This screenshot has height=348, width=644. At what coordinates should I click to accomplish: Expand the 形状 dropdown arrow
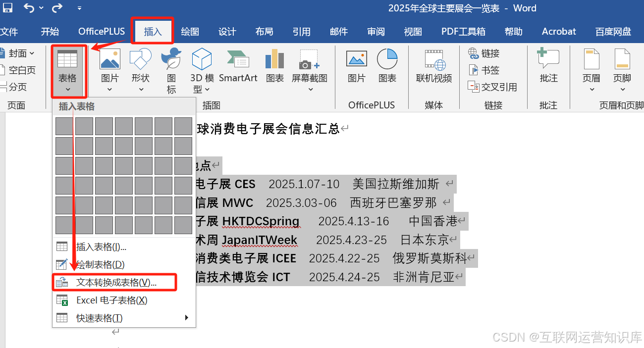(141, 90)
